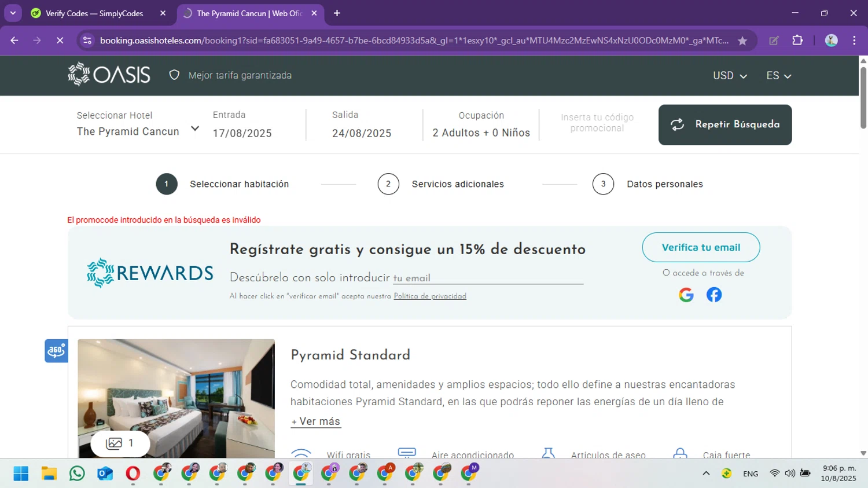Click the ENG language indicator
This screenshot has height=488, width=868.
[x=751, y=474]
